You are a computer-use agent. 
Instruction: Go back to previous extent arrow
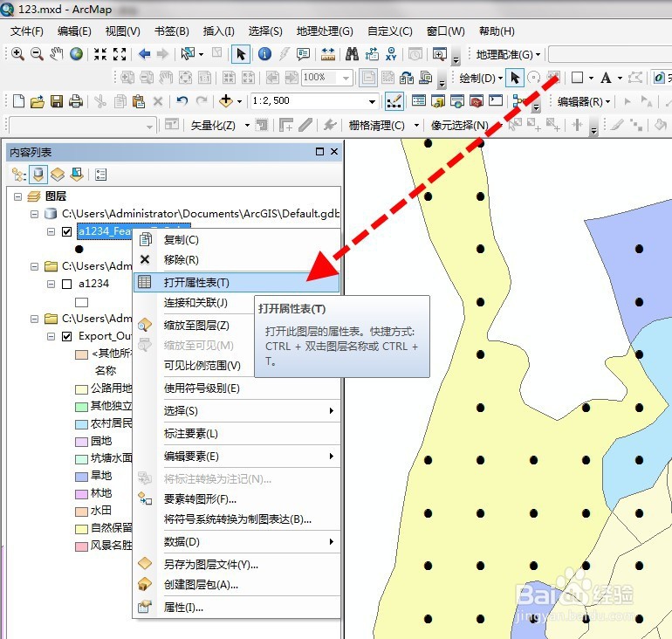tap(144, 54)
